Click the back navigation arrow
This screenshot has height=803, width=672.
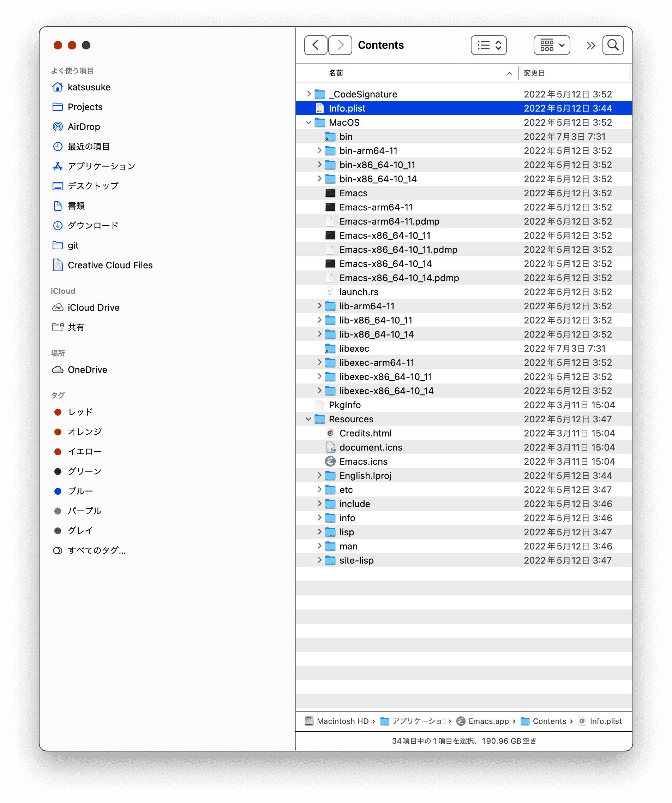tap(316, 45)
